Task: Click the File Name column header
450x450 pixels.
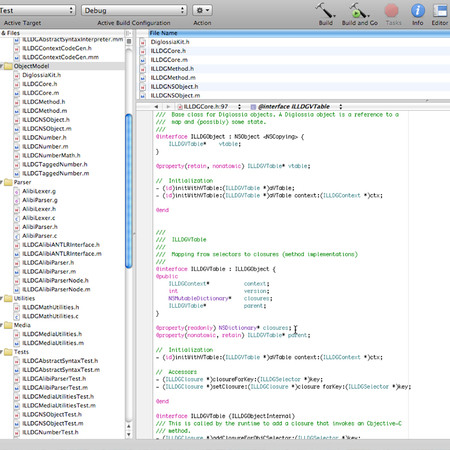Action: click(x=299, y=33)
